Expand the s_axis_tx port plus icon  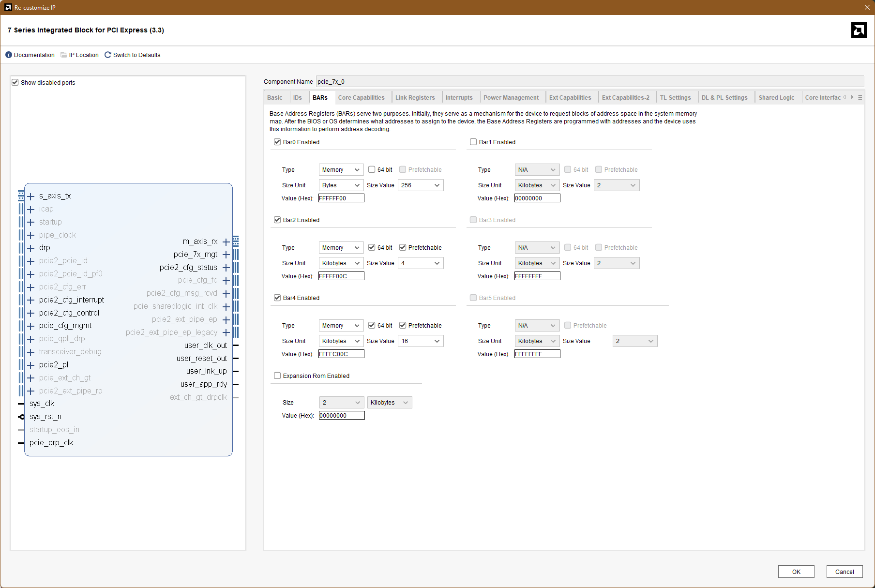point(31,196)
